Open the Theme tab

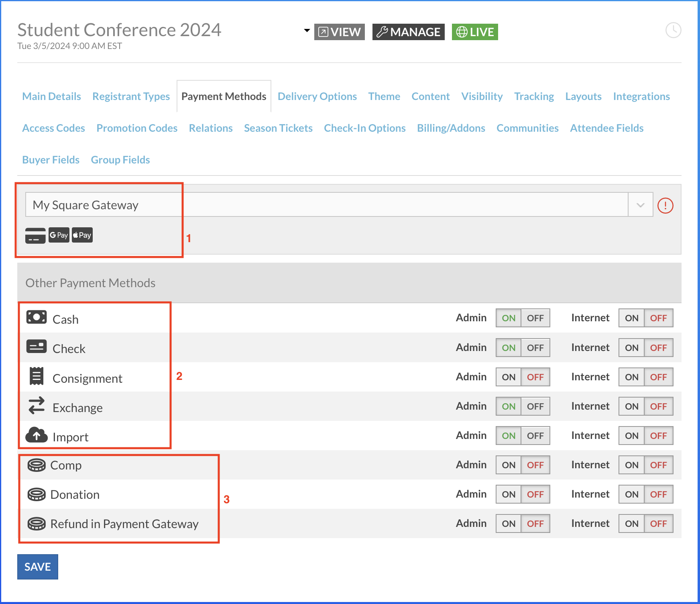[384, 96]
